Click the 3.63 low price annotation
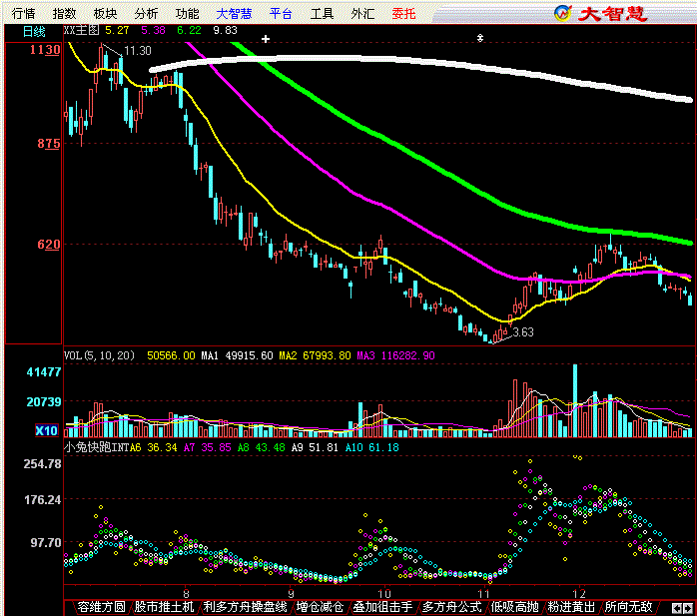Screen dimensions: 697x616 point(523,332)
